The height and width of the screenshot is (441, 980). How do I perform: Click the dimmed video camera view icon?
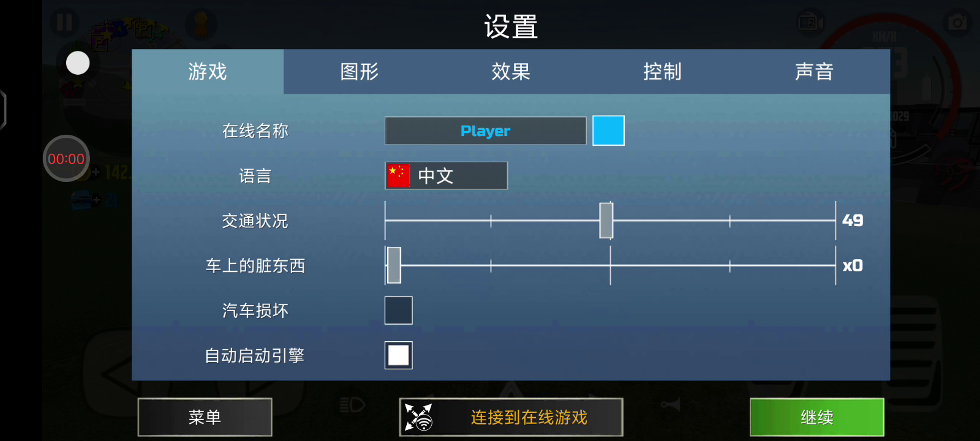click(x=810, y=23)
